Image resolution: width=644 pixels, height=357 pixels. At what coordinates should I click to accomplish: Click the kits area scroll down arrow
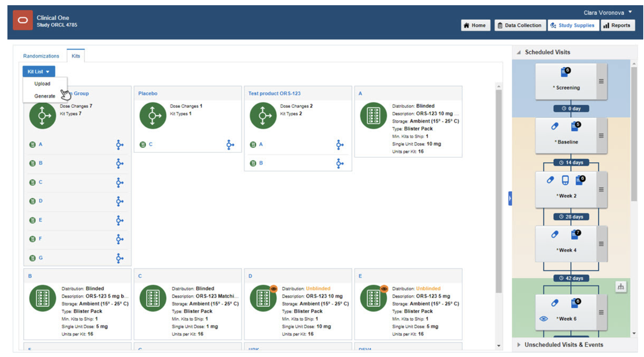click(x=499, y=346)
